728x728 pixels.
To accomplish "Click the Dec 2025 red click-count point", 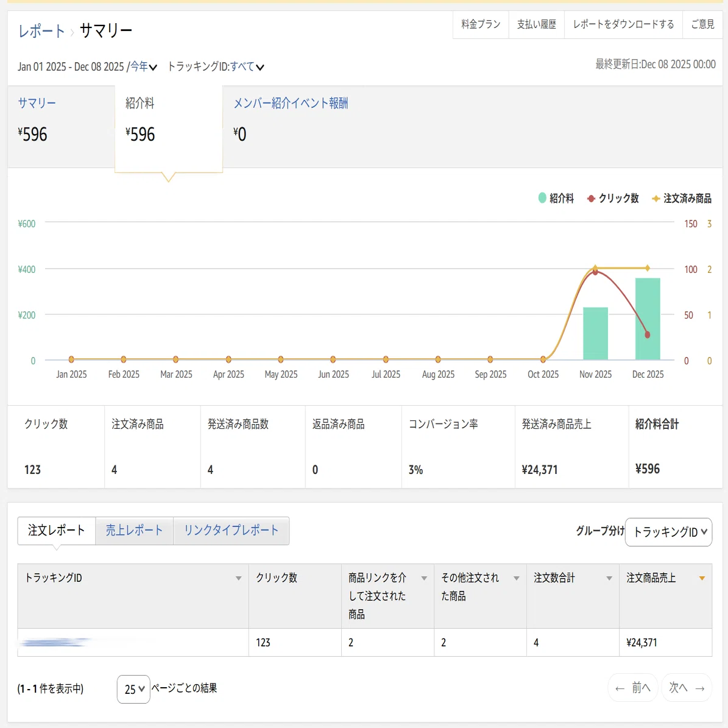I will click(x=647, y=334).
